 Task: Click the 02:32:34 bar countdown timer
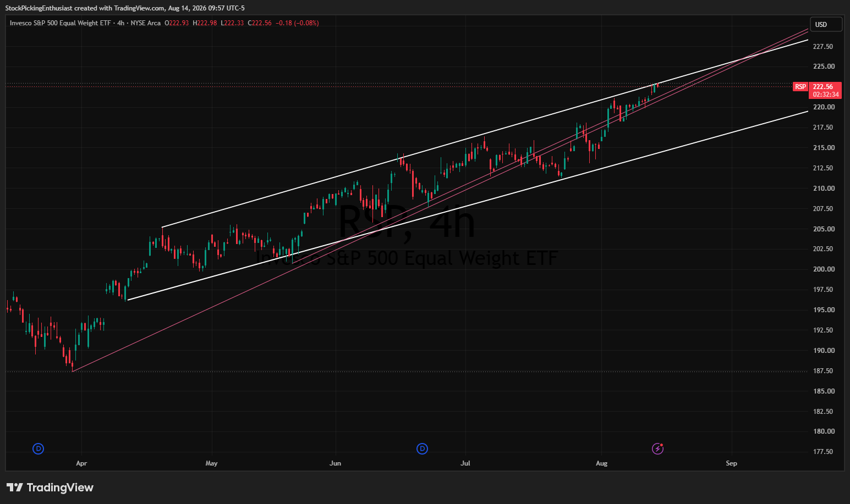(825, 95)
